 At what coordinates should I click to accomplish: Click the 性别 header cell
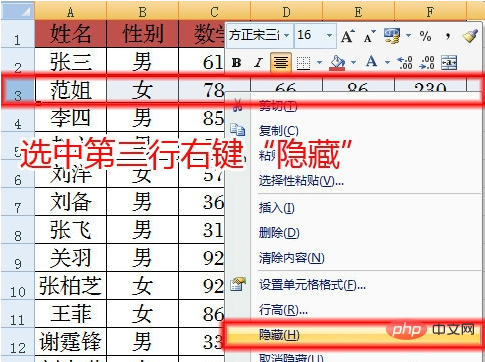[142, 34]
